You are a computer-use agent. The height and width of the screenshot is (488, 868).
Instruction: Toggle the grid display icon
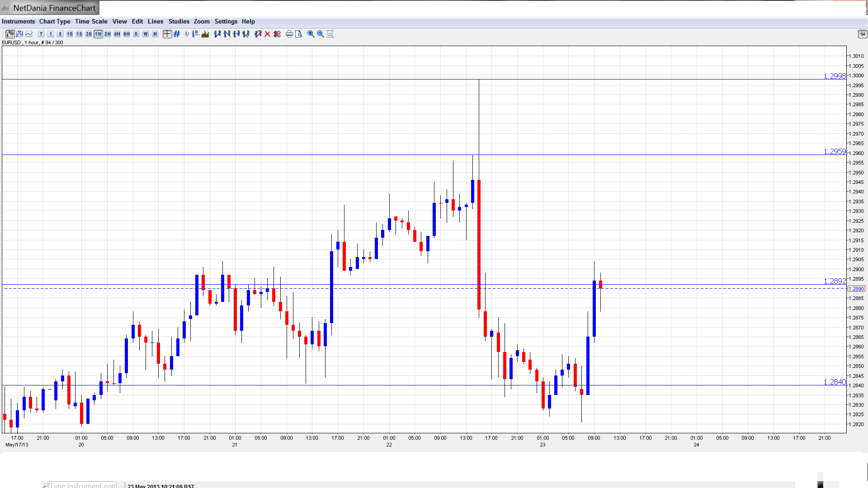[x=177, y=34]
